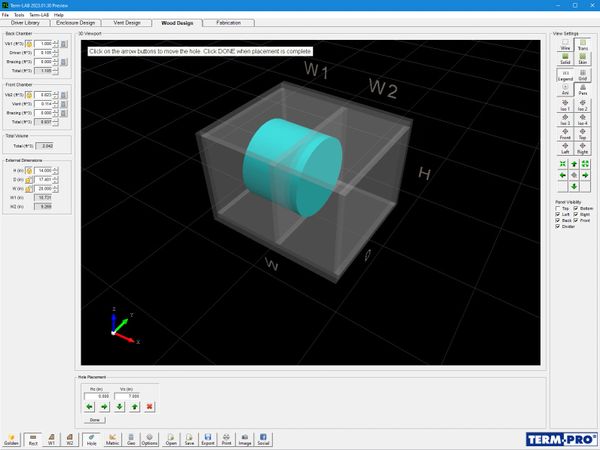
Task: Switch to the Right view
Action: [582, 148]
